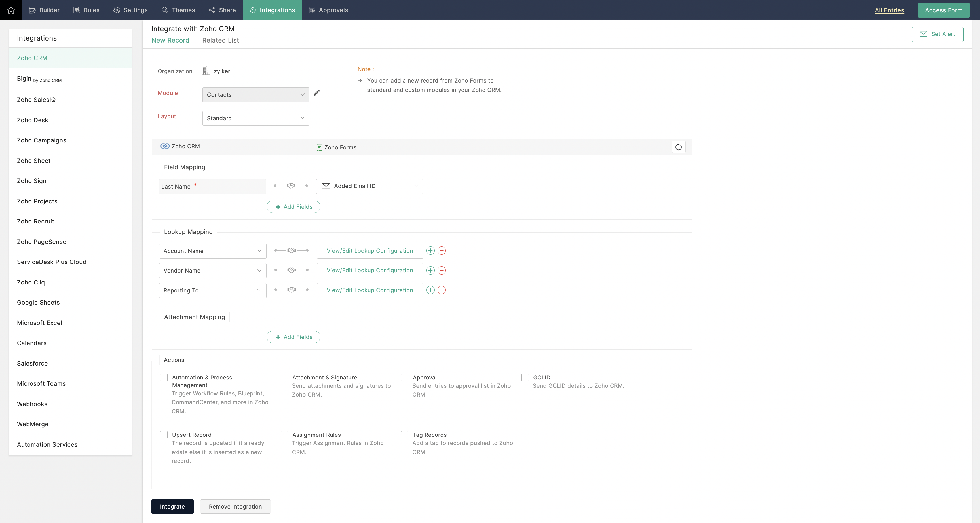Open the All Entries link
Image resolution: width=980 pixels, height=523 pixels.
tap(889, 10)
